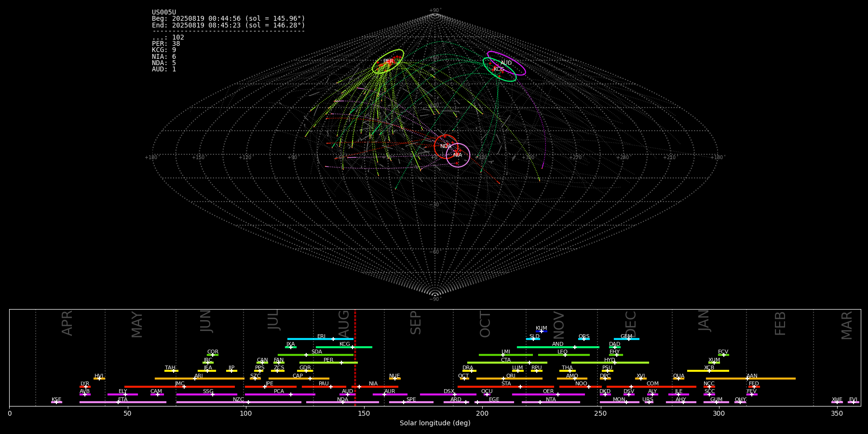Click the NZC shower bar in timeline

(239, 402)
